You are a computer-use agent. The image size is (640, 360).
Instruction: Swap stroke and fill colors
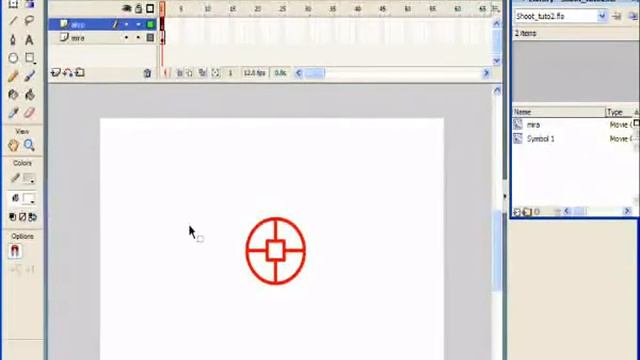(x=33, y=217)
